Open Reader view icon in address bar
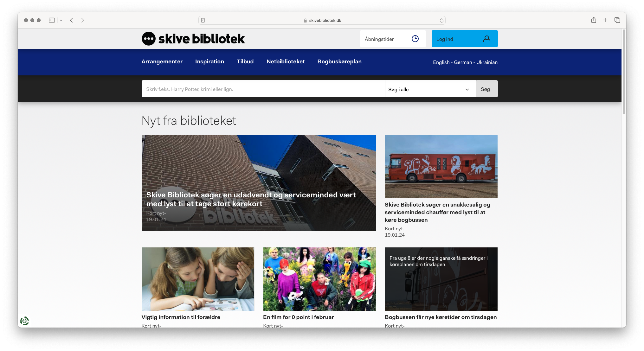The image size is (644, 351). [203, 20]
